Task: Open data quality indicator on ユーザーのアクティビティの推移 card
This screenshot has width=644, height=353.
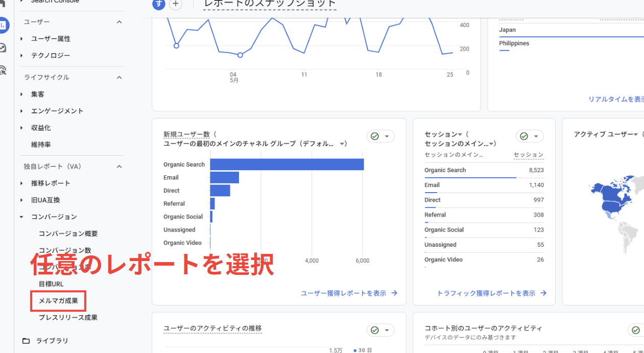Action: click(380, 330)
